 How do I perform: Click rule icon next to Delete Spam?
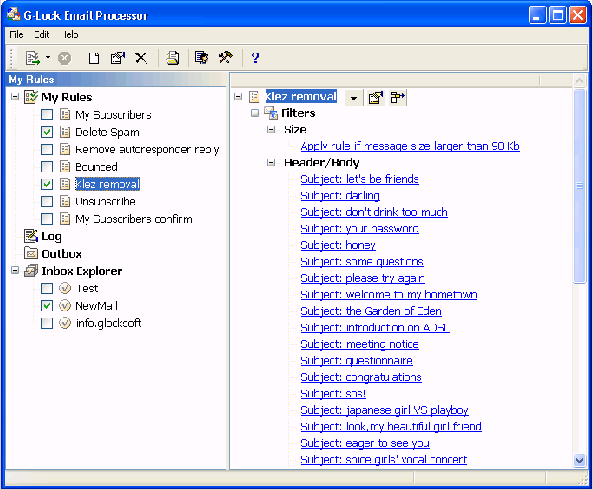click(x=65, y=132)
